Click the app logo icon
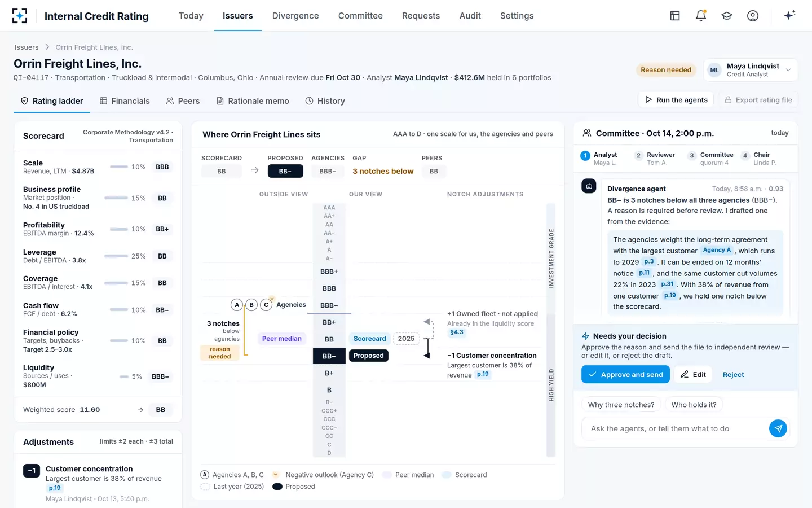 tap(20, 16)
